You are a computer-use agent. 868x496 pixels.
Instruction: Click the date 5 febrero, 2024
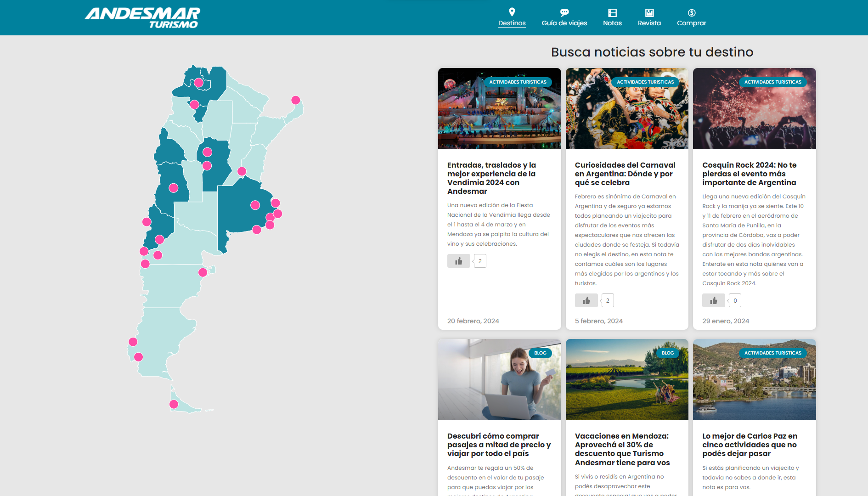point(599,321)
